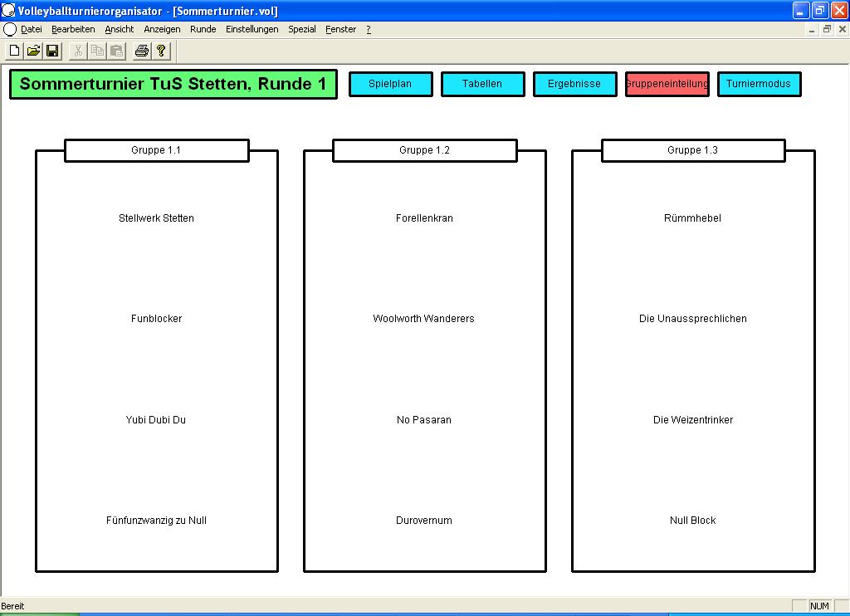Open the Datei menu
The height and width of the screenshot is (616, 850).
click(32, 29)
